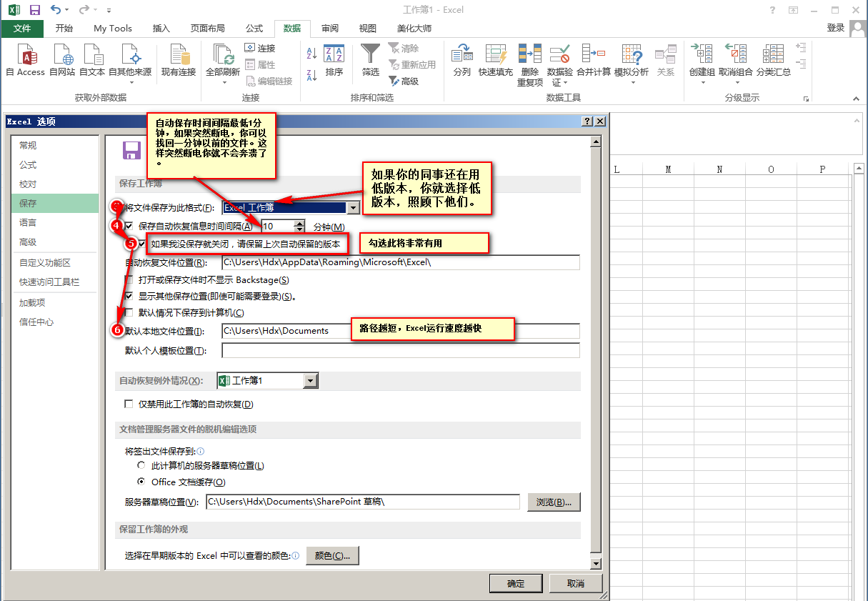868x601 pixels.
Task: Click 登录 sign-in link
Action: [x=836, y=28]
